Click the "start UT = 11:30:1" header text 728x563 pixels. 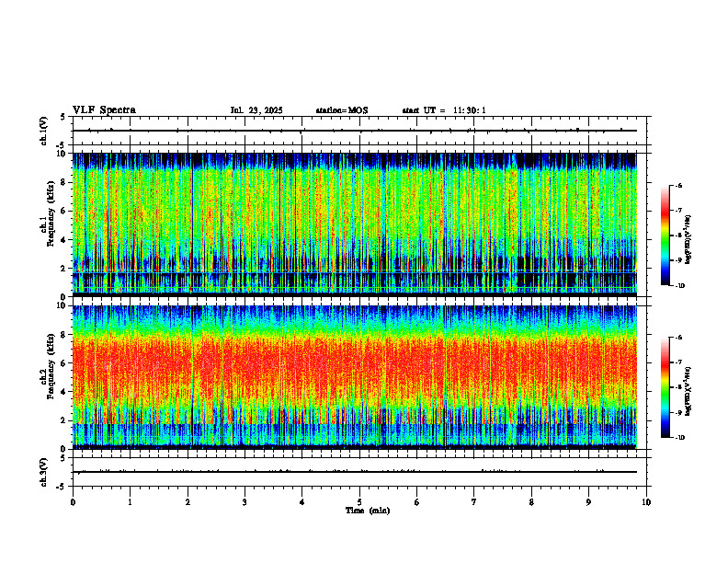pos(444,110)
